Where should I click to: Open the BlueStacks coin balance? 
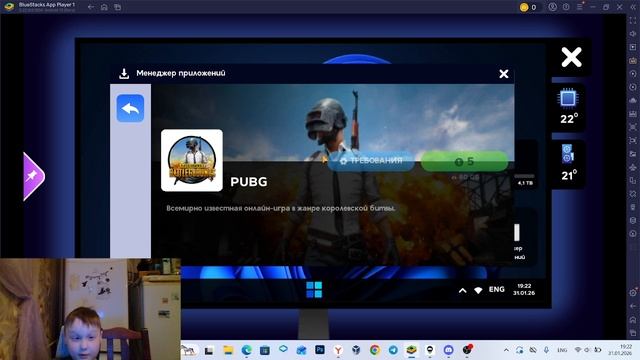(x=529, y=7)
